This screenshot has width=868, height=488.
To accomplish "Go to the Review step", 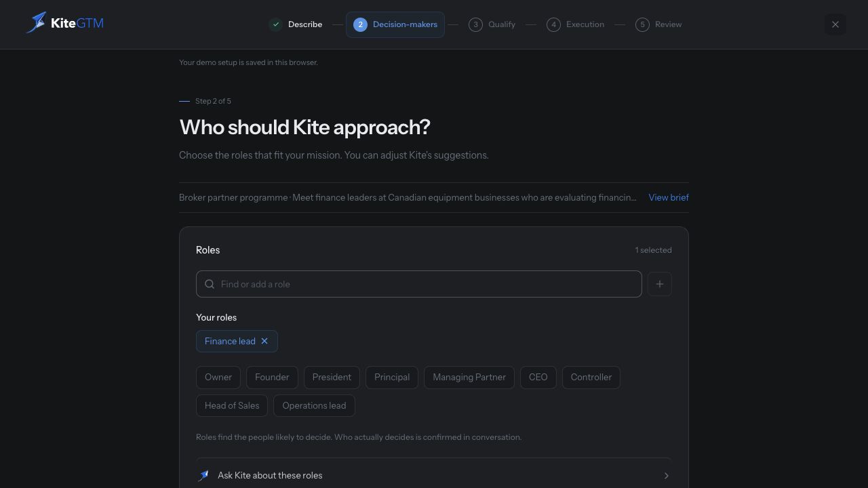I will click(x=659, y=24).
